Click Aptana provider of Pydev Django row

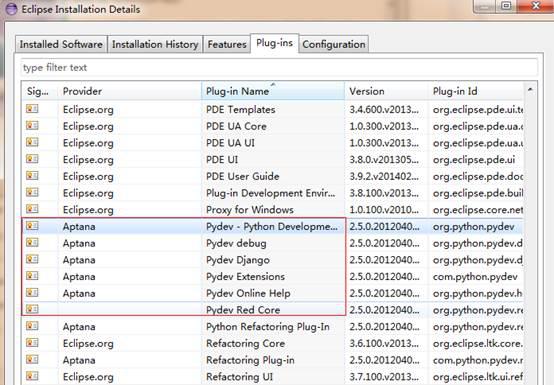tap(79, 260)
